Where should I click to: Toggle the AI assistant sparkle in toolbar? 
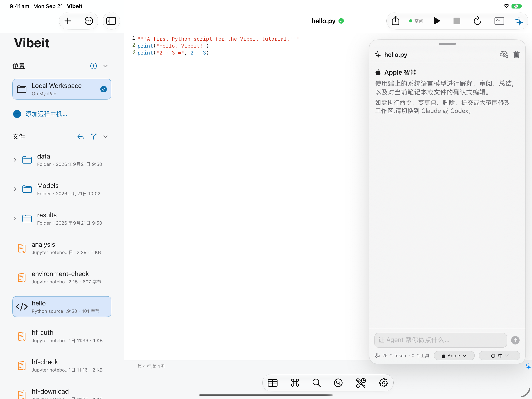pos(519,21)
